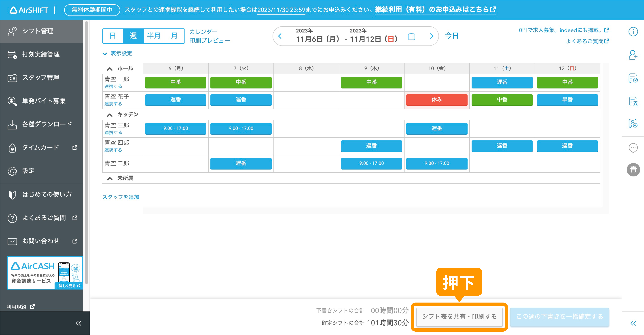Go to the next week
644x335 pixels.
[x=431, y=36]
